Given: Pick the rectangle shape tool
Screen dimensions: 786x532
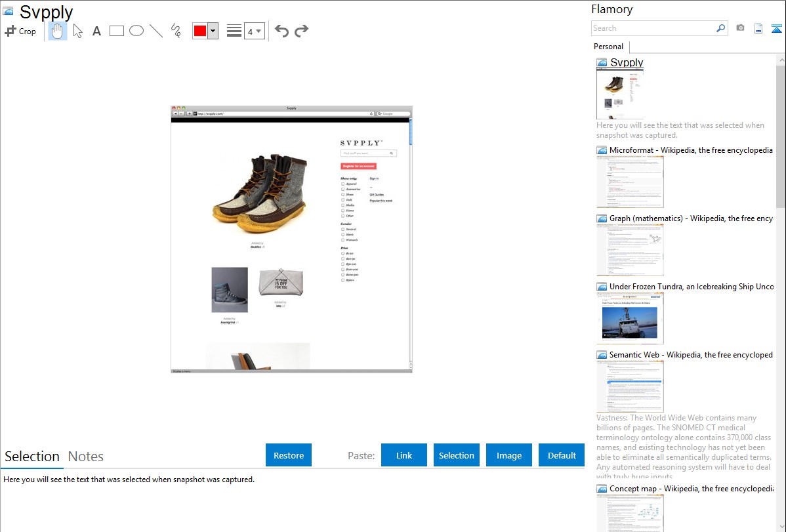Looking at the screenshot, I should 116,31.
